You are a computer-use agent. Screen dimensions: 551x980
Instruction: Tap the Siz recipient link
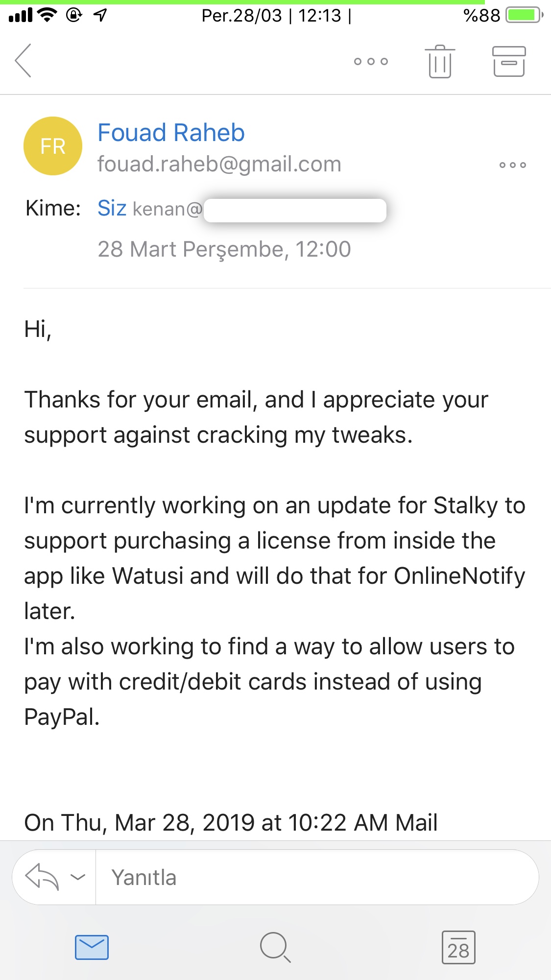click(x=112, y=208)
